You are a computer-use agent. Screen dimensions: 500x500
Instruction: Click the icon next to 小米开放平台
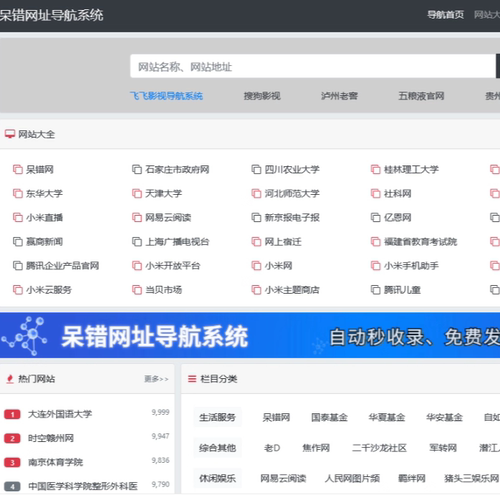click(137, 266)
